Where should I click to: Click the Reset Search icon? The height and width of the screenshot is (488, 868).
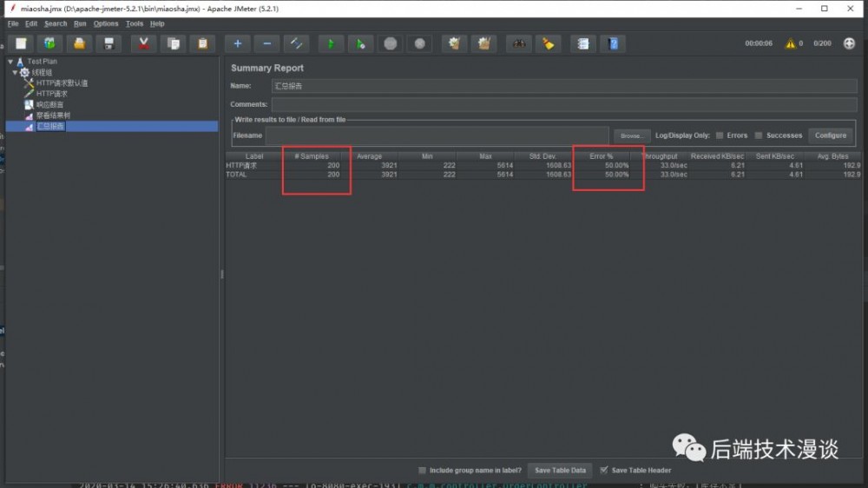[x=548, y=43]
